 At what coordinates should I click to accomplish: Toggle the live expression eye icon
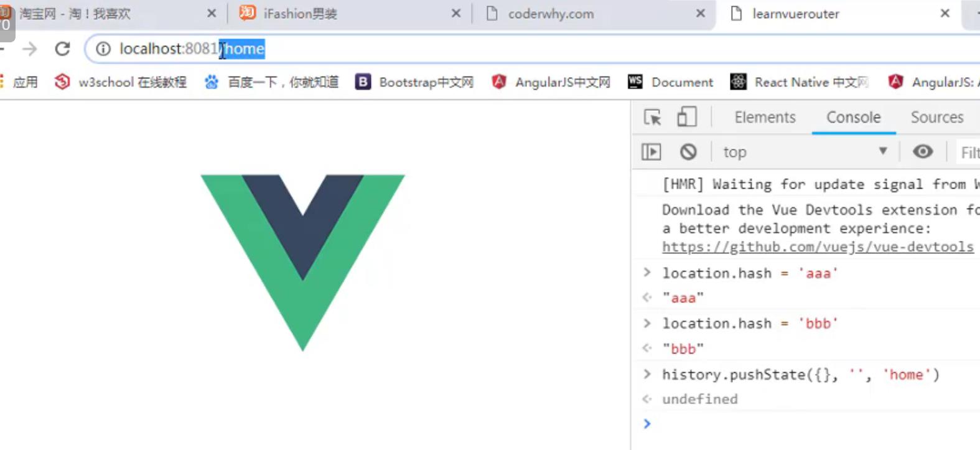(923, 151)
